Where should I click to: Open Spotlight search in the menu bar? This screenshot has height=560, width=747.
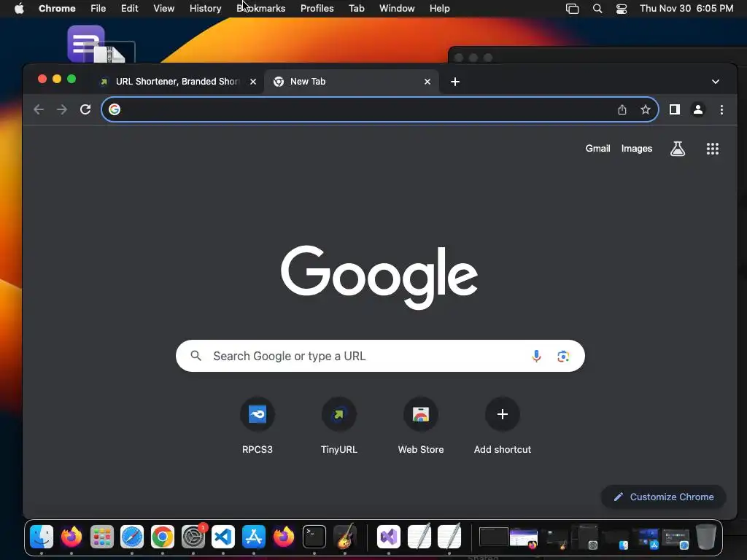click(597, 8)
